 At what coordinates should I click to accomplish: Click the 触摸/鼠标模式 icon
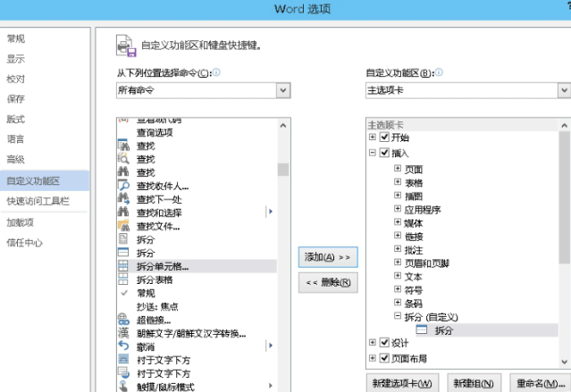click(x=124, y=386)
